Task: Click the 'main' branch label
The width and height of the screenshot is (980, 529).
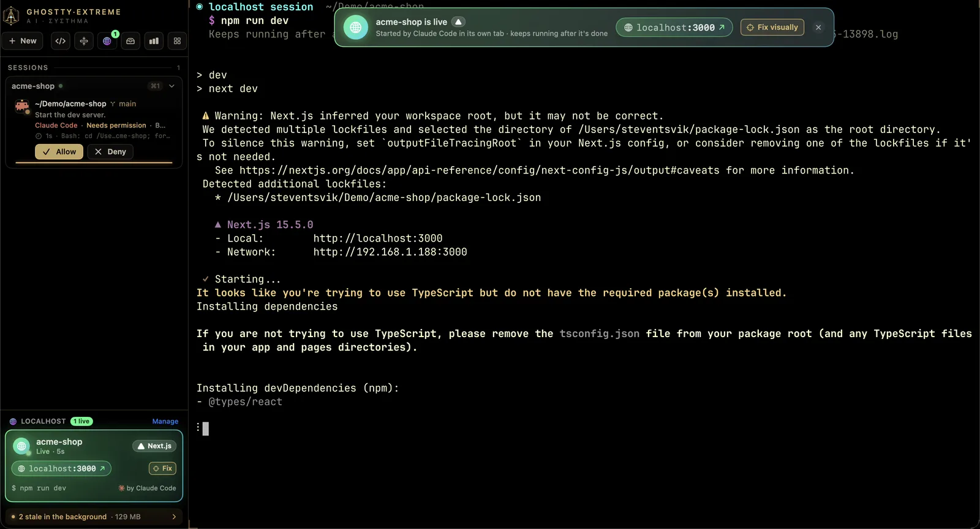Action: click(127, 104)
